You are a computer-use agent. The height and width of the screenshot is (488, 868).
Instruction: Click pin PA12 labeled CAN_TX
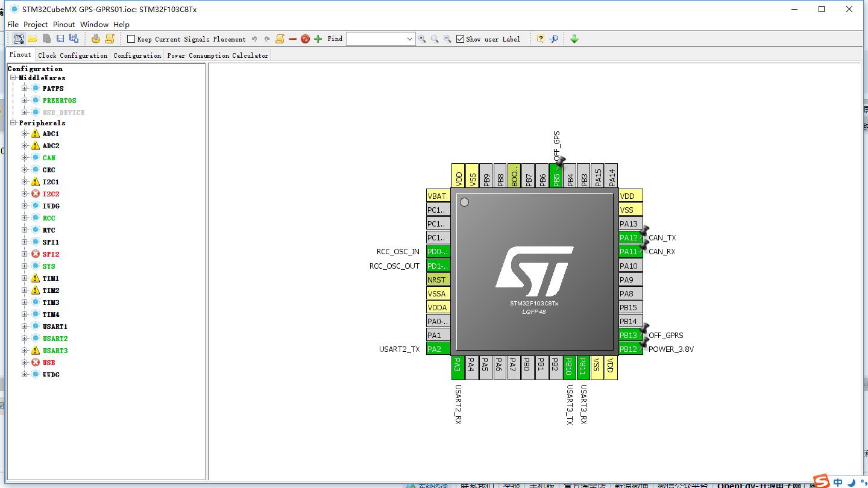tap(631, 237)
